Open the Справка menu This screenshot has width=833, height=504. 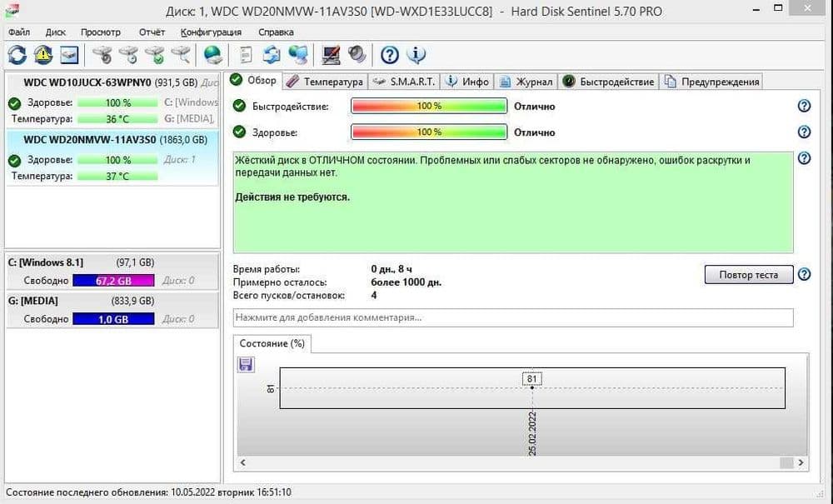[x=276, y=32]
